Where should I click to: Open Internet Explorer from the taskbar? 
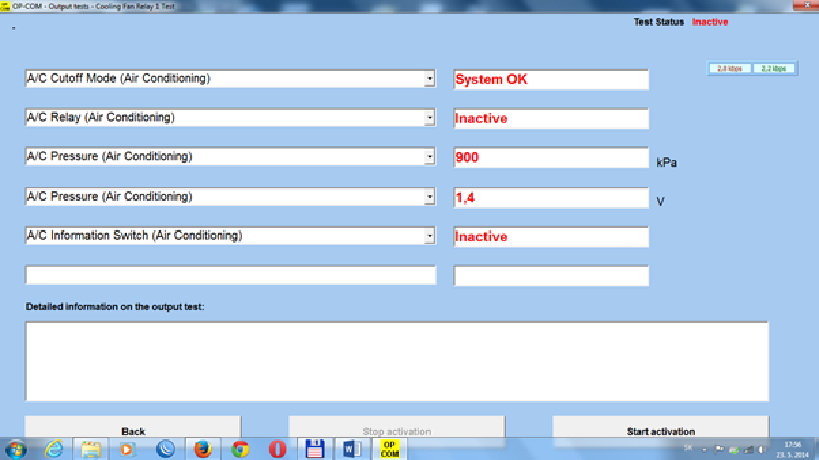pos(53,449)
